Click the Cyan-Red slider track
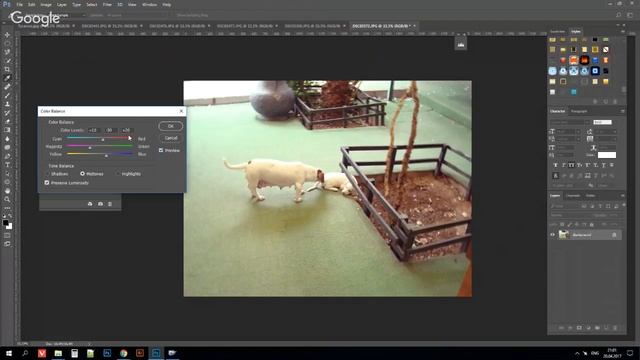 pos(100,138)
